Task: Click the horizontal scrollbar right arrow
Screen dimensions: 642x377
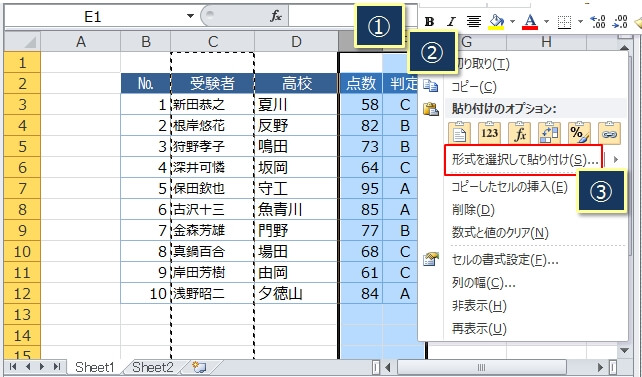Action: point(601,367)
